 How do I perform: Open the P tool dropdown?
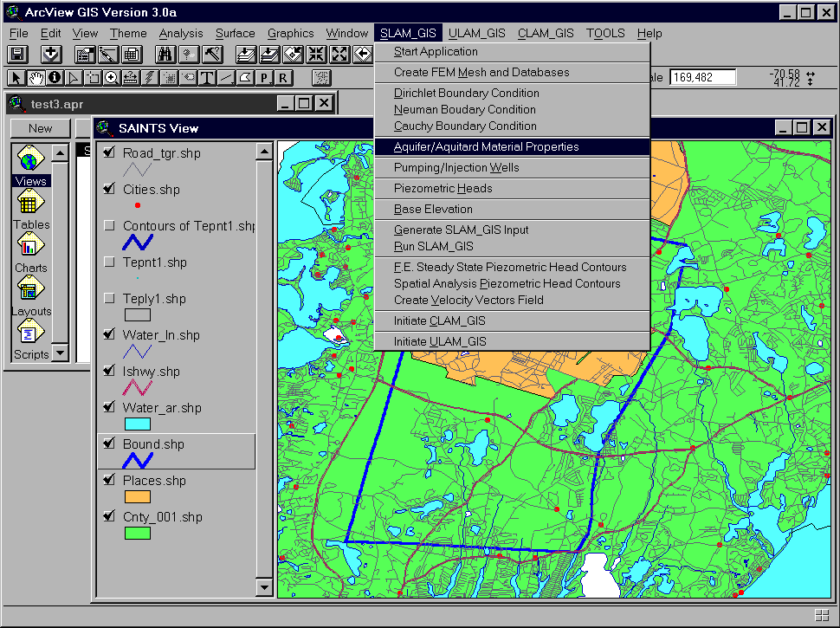tap(263, 78)
